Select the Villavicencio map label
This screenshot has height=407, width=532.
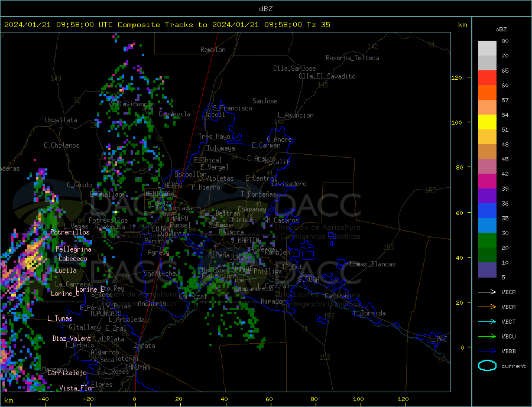(132, 104)
